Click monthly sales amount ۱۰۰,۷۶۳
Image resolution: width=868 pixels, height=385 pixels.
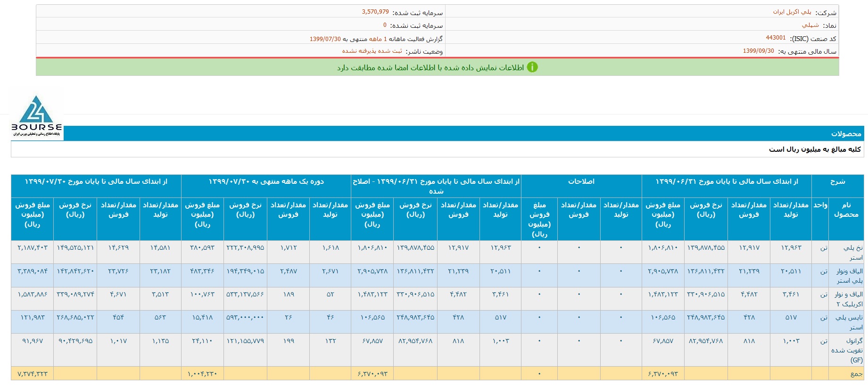202,294
